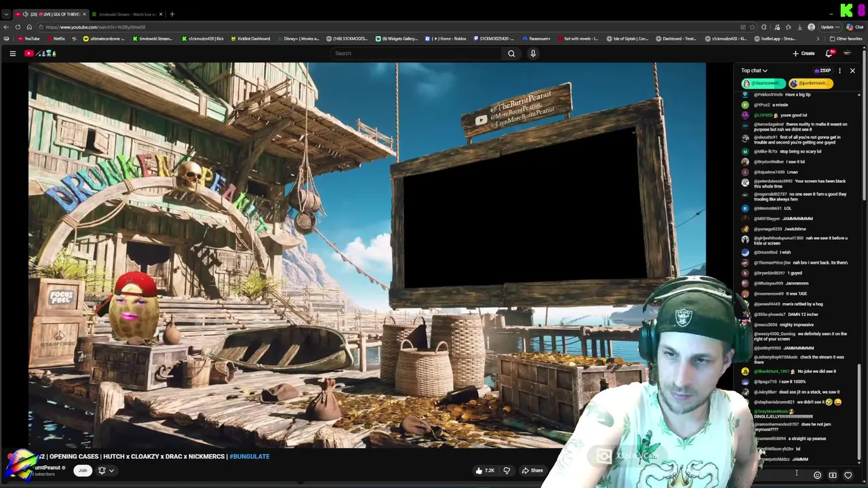
Task: Share the live stream video
Action: click(x=532, y=470)
